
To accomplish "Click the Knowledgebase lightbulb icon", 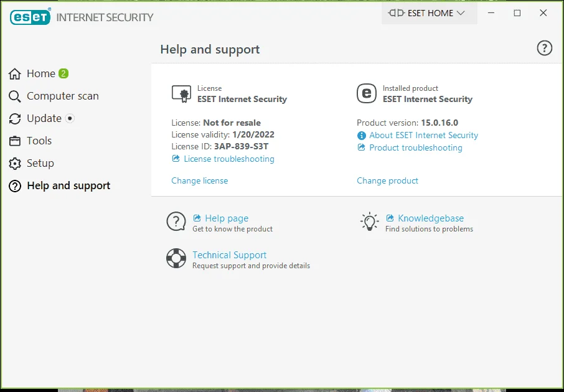I will tap(369, 222).
